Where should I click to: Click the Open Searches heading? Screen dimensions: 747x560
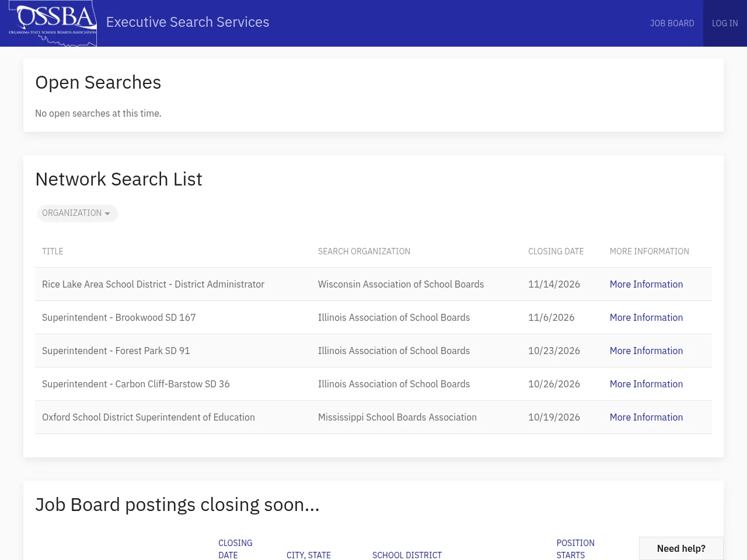tap(98, 82)
